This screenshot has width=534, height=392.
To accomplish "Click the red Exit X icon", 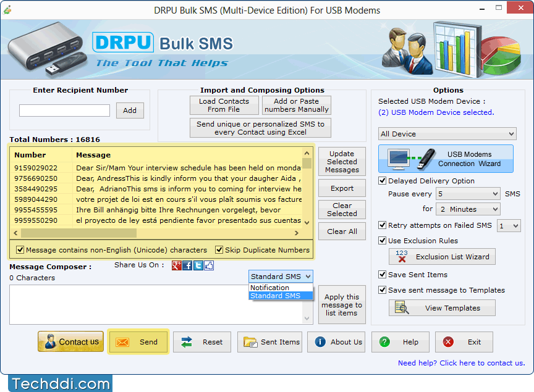I will click(448, 341).
